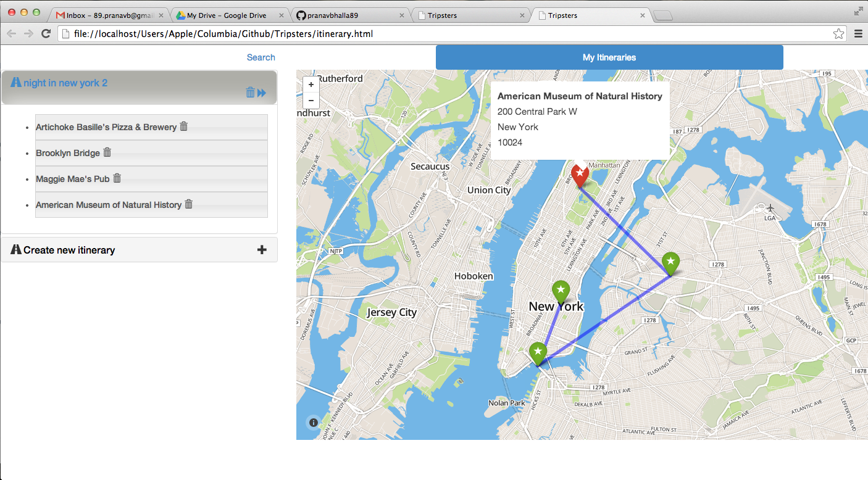Switch to My Drive Google Drive tab
Image resolution: width=868 pixels, height=480 pixels.
pos(227,15)
